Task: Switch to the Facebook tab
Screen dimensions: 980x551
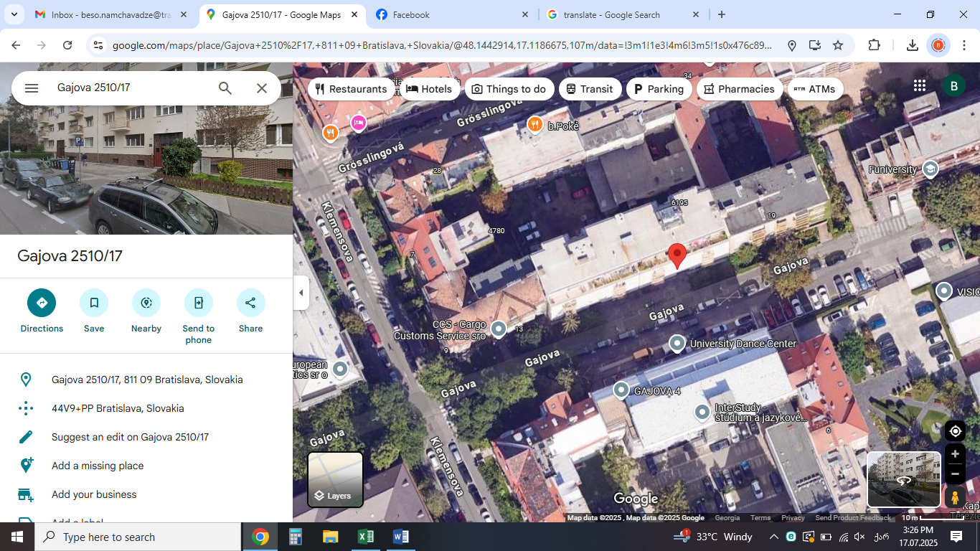Action: point(452,14)
